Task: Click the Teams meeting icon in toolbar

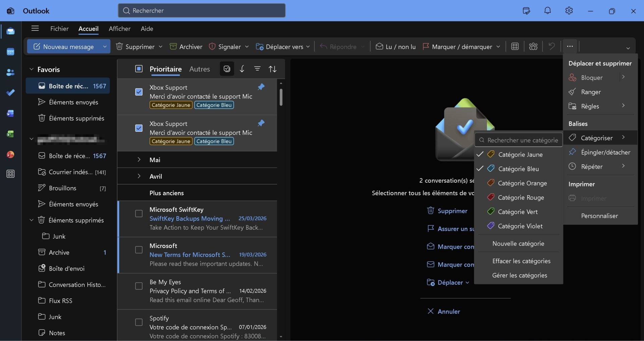Action: coord(533,46)
